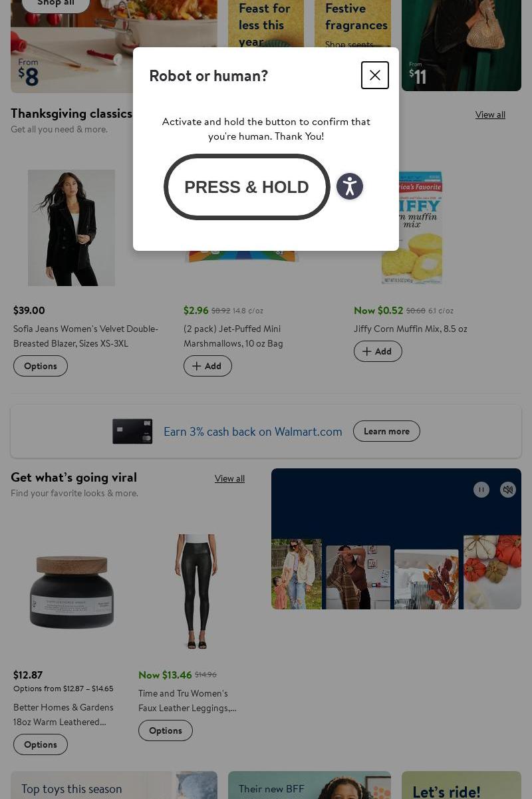Close the Robot or human dialog
This screenshot has width=532, height=799.
pos(375,75)
